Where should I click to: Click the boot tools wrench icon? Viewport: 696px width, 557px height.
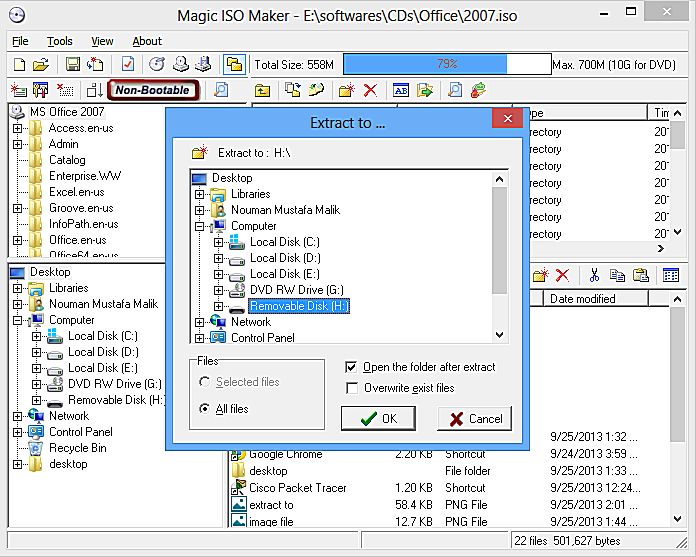41,90
